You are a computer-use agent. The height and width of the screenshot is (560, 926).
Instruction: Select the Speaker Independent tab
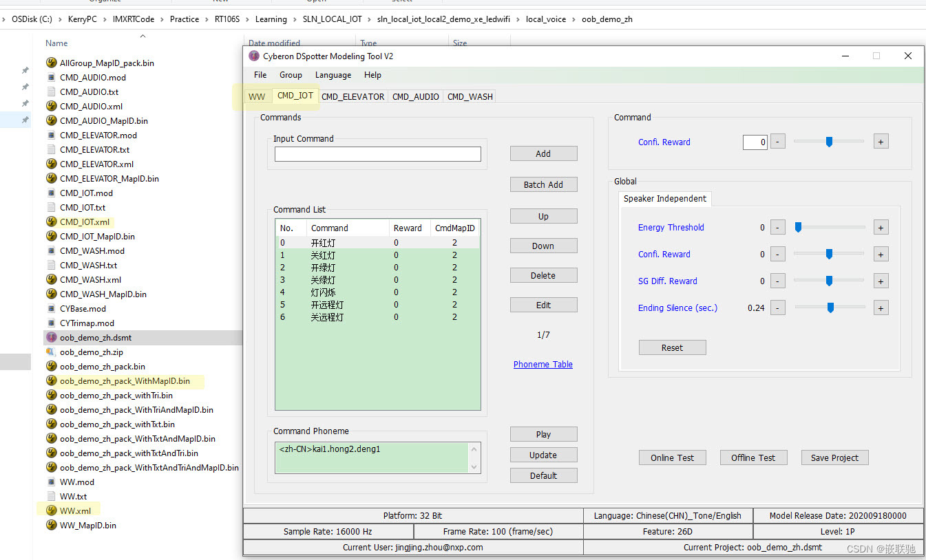[665, 198]
